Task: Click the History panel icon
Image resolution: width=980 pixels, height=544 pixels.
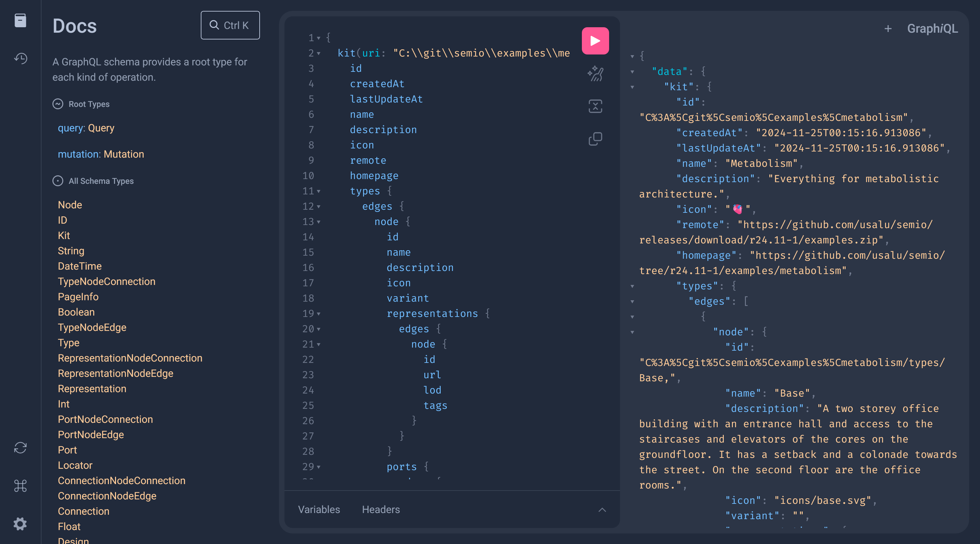Action: click(20, 58)
